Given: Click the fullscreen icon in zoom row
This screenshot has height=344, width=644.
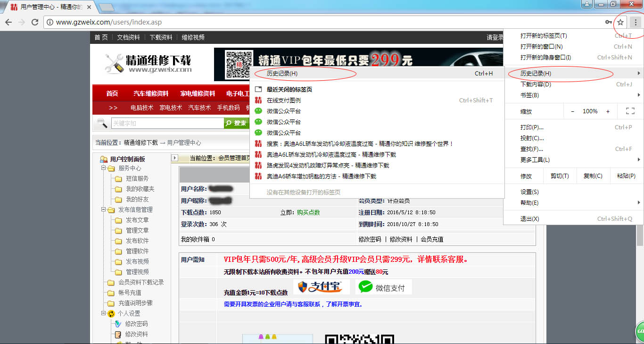Looking at the screenshot, I should pyautogui.click(x=630, y=111).
